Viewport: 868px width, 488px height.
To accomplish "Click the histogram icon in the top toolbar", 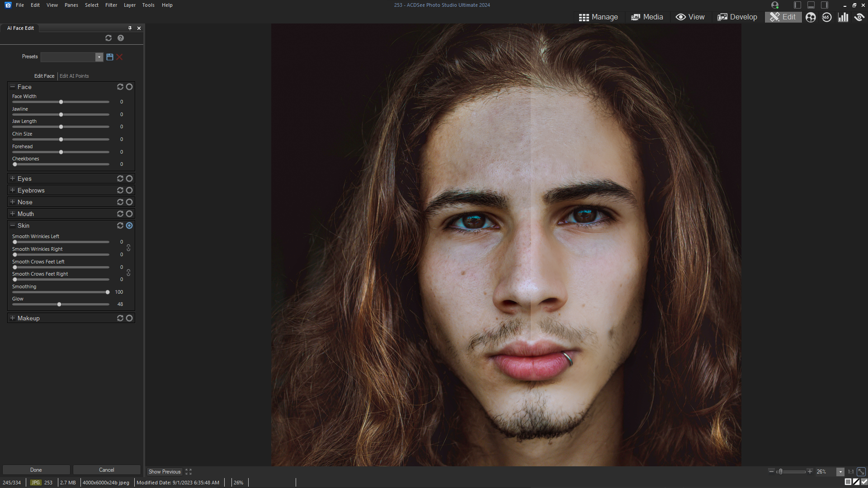I will point(843,17).
